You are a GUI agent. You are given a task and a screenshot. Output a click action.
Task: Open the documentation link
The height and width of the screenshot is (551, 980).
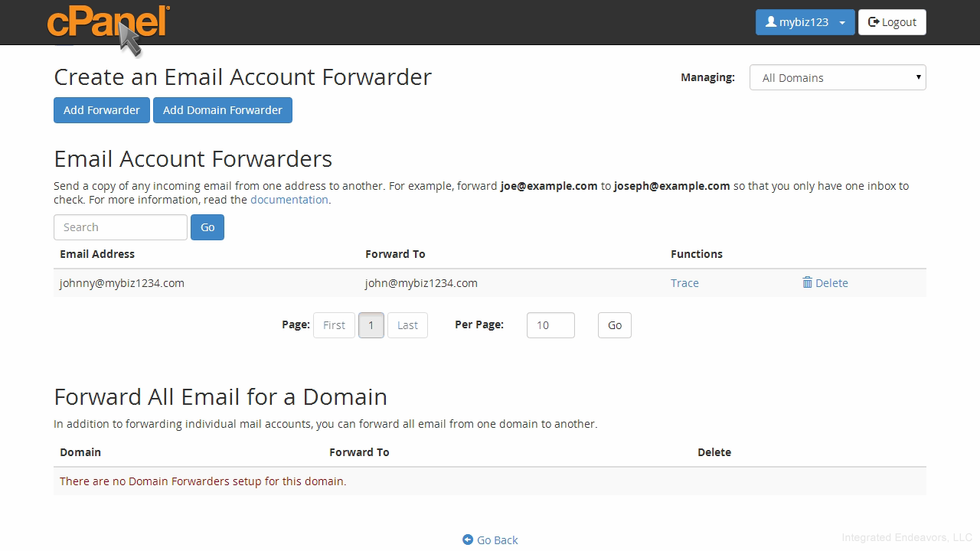click(289, 200)
